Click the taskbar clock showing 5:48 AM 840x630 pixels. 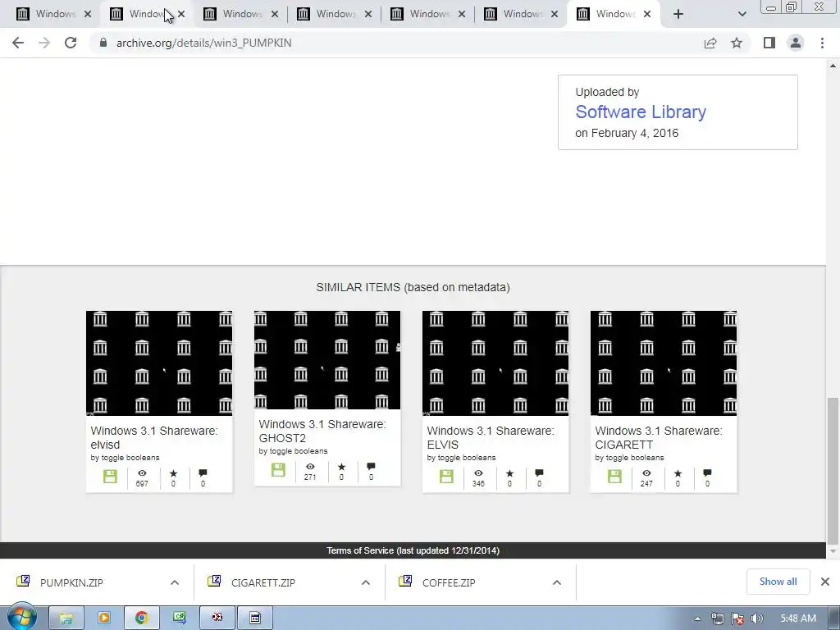click(x=798, y=619)
